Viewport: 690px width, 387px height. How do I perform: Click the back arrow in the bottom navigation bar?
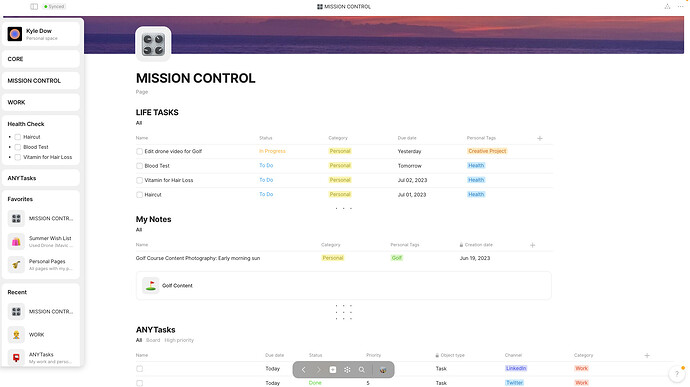[304, 370]
